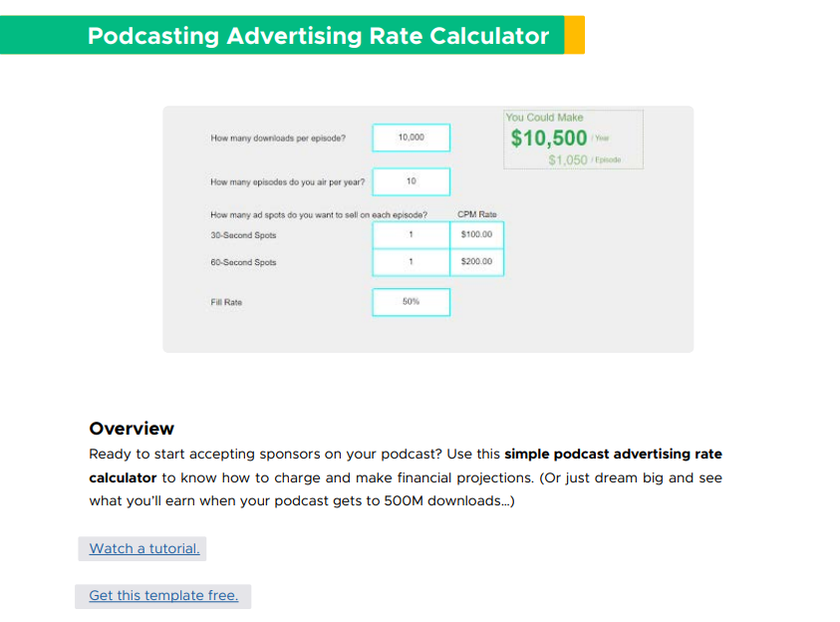Viewport: 840px width, 622px height.
Task: Click the $10,500 yearly earnings figure
Action: 549,139
